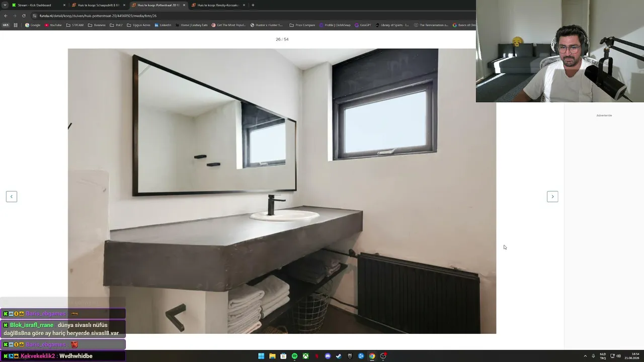Open the GooGPT bookmark
The height and width of the screenshot is (362, 644).
pos(363,25)
